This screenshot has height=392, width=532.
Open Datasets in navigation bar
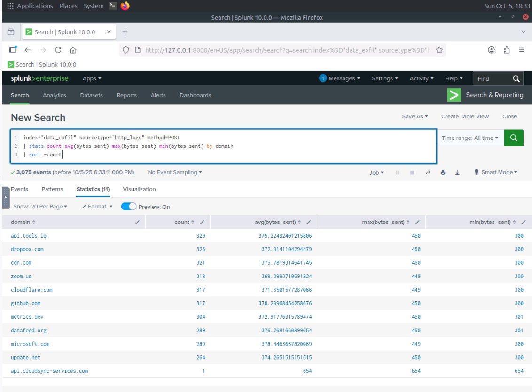[91, 96]
